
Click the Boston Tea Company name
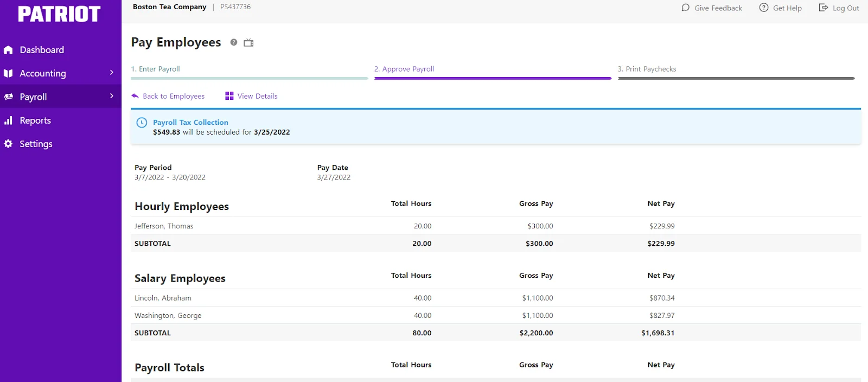pos(169,7)
